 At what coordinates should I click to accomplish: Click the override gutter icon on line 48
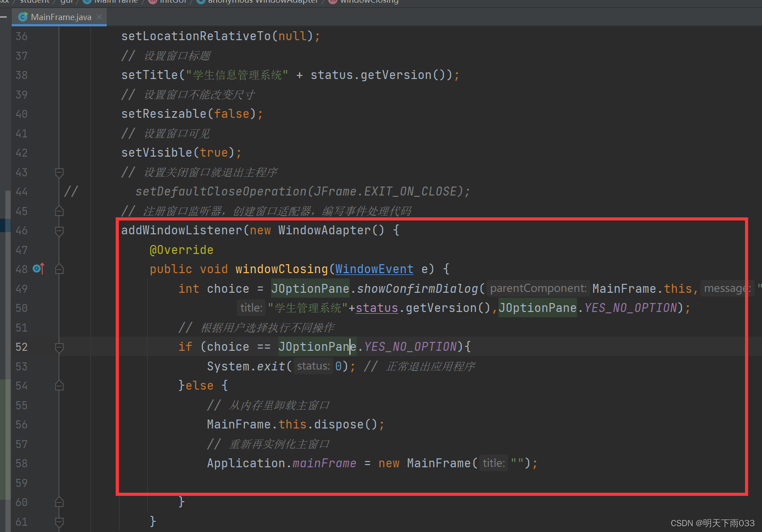[39, 269]
